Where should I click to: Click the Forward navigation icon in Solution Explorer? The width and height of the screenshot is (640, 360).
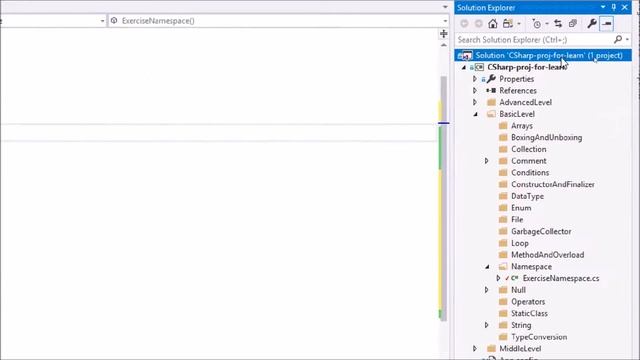click(478, 24)
